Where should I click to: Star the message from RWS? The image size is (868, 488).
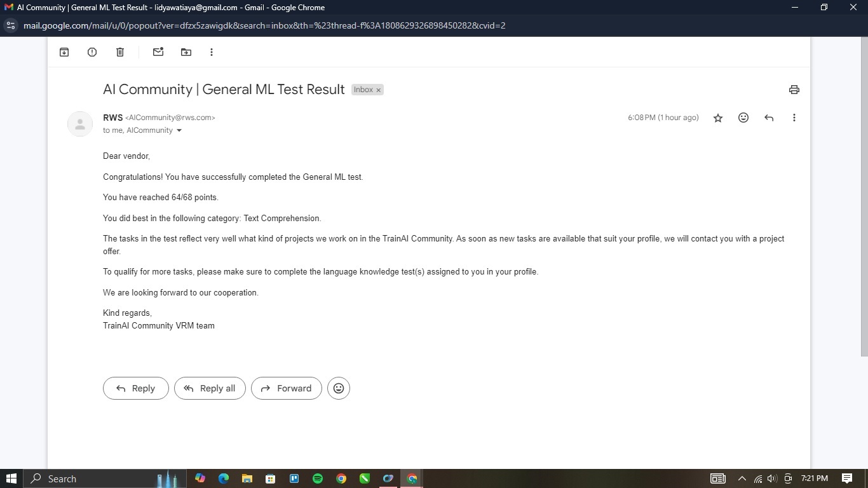tap(718, 118)
